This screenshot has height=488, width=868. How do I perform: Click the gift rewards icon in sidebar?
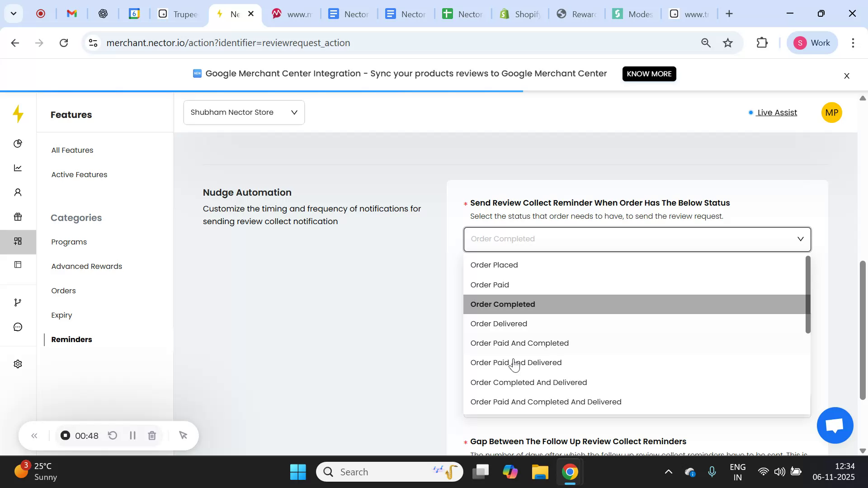pos(18,217)
